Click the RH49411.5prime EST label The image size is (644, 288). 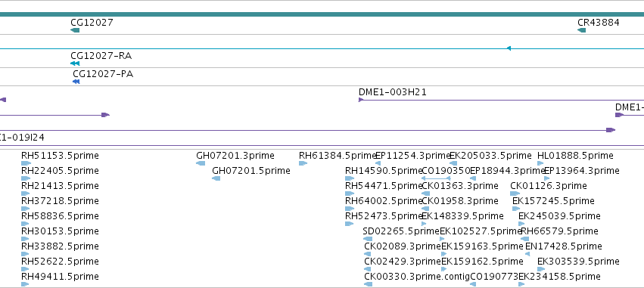(x=60, y=277)
